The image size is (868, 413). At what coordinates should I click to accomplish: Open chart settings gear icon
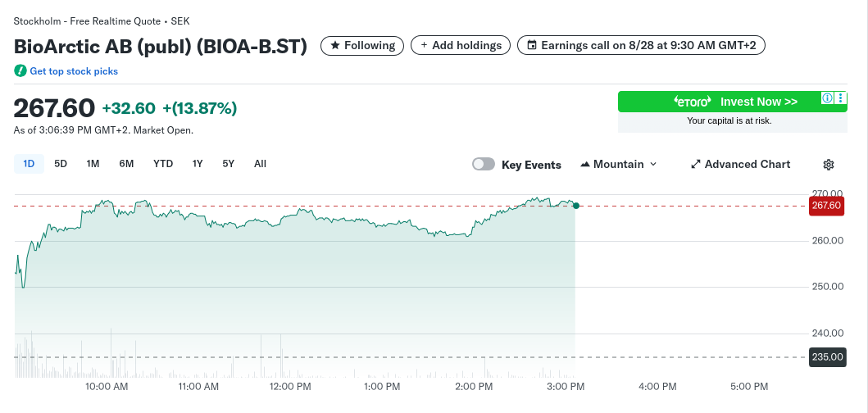pyautogui.click(x=828, y=165)
